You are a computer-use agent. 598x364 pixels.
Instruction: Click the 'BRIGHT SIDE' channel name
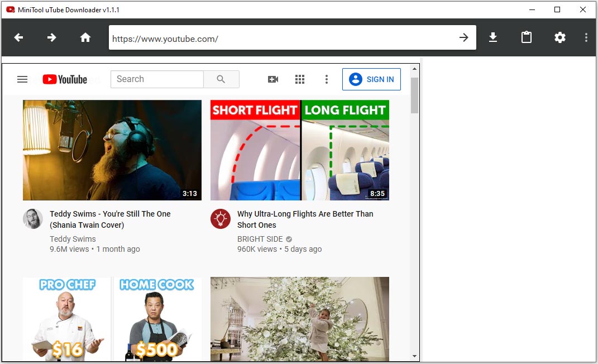260,239
